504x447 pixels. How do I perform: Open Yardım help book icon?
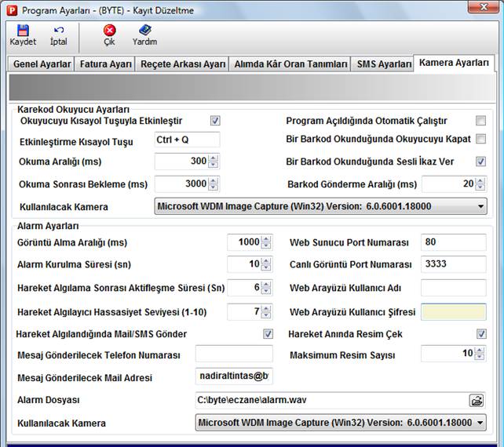point(145,30)
